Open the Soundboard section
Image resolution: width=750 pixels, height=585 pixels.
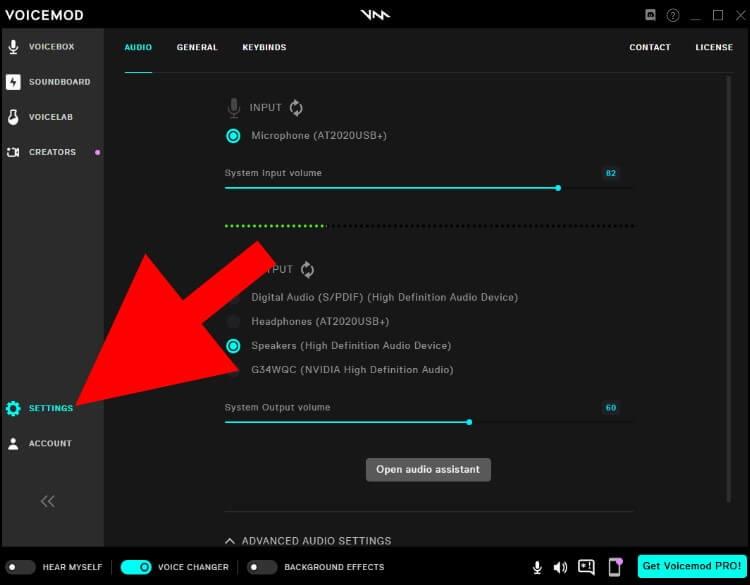point(48,82)
